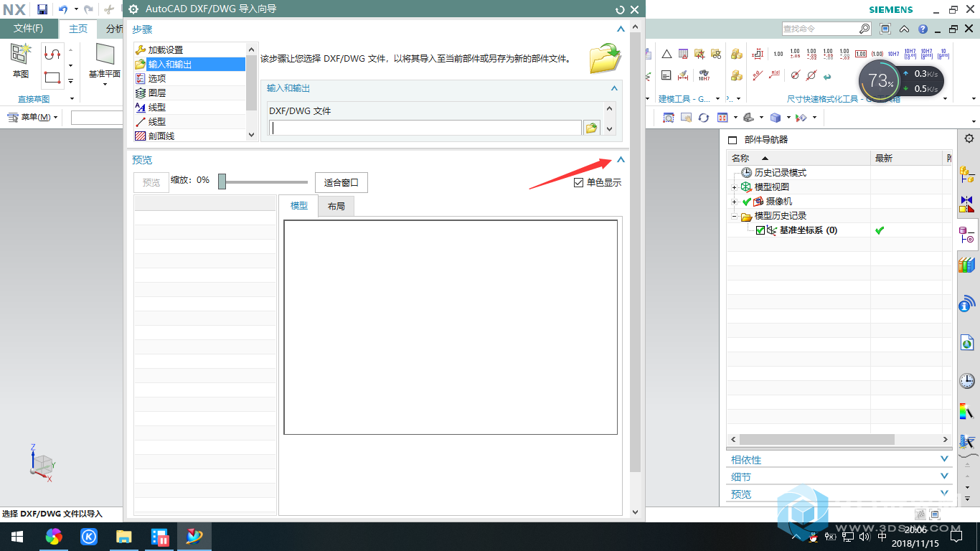
Task: Switch to the 布局 preview tab
Action: tap(336, 206)
